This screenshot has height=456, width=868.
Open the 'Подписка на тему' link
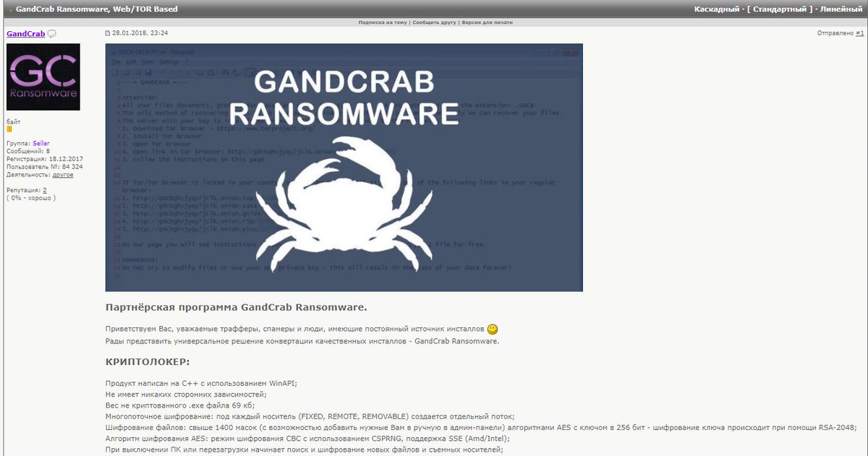point(383,22)
